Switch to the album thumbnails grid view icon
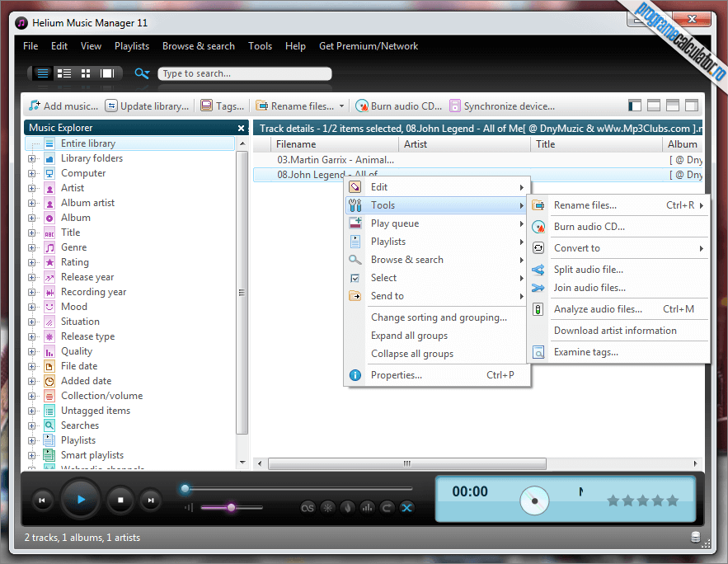This screenshot has height=564, width=728. tap(86, 73)
